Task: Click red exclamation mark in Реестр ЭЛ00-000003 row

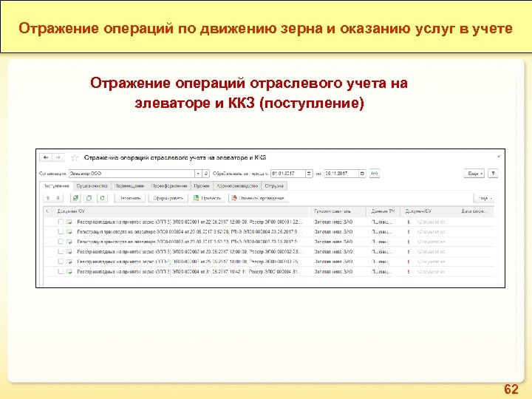Action: point(409,262)
